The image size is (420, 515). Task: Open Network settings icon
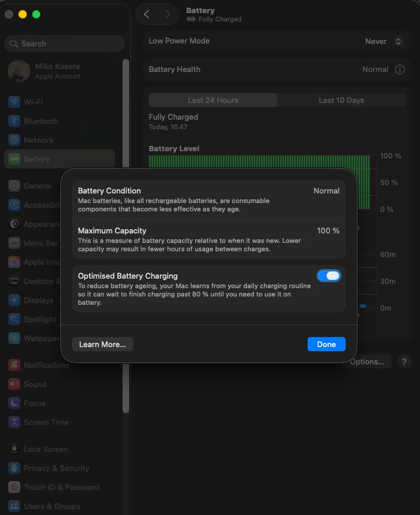click(x=14, y=140)
